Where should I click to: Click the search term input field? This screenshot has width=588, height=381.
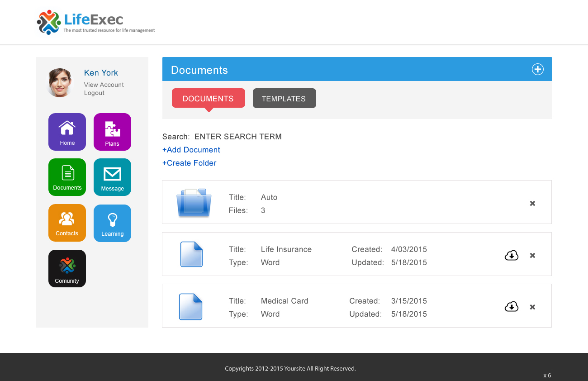click(x=238, y=137)
